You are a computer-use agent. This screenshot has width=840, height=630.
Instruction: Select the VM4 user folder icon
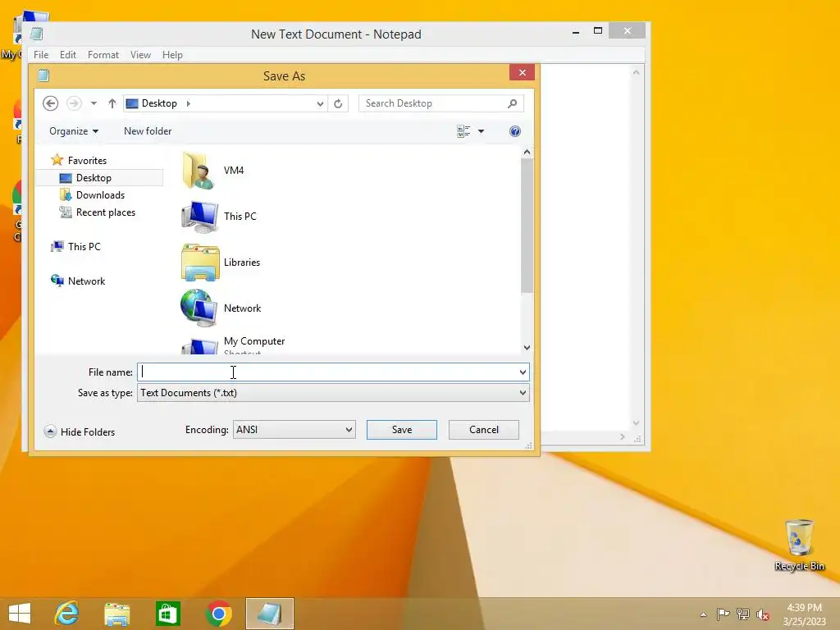tap(199, 171)
